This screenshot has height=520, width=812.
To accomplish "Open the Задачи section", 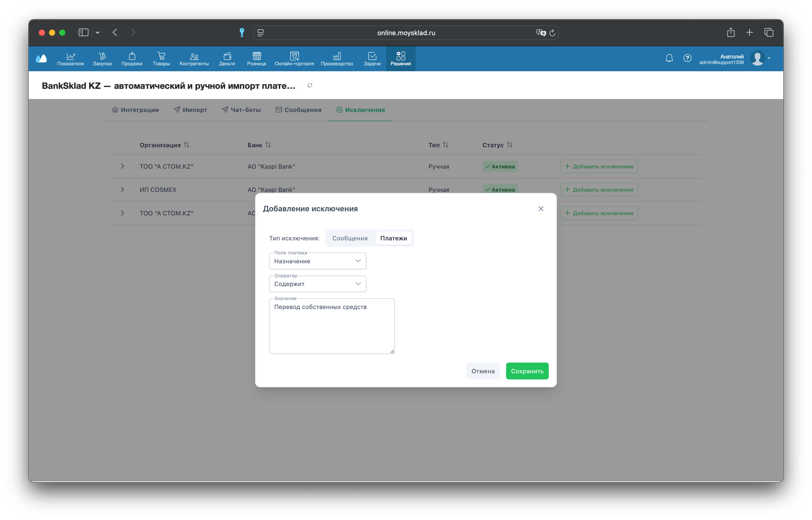I will 372,59.
